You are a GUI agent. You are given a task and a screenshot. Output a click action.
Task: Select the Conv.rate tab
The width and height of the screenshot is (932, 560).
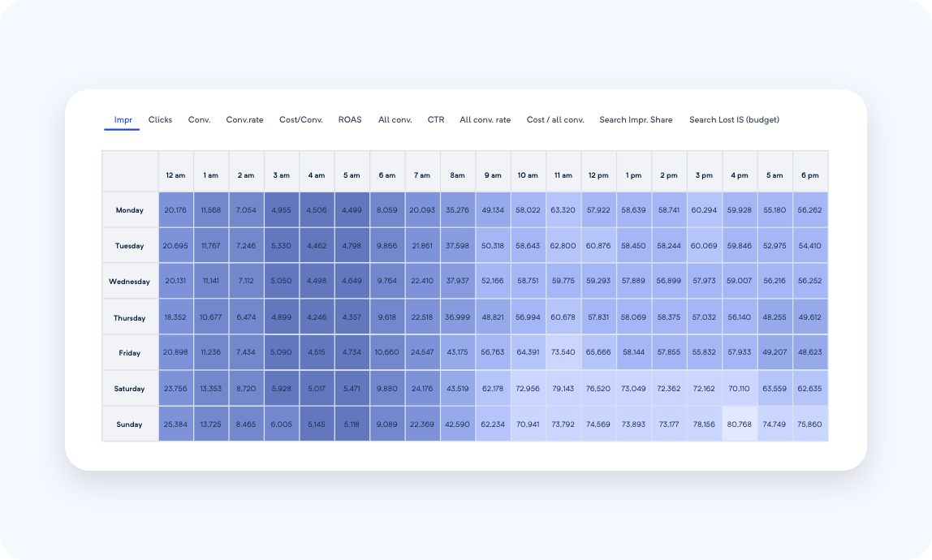click(x=245, y=119)
